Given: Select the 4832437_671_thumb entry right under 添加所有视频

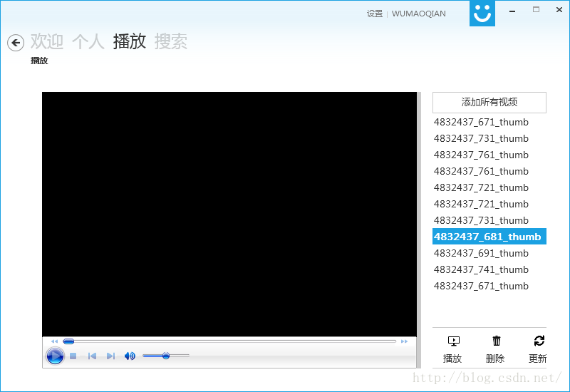Looking at the screenshot, I should [x=489, y=122].
